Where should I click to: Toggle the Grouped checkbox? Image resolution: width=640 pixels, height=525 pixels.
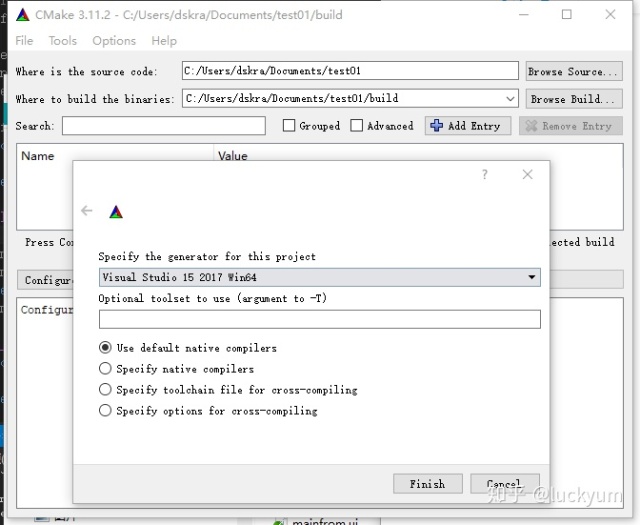pos(289,125)
